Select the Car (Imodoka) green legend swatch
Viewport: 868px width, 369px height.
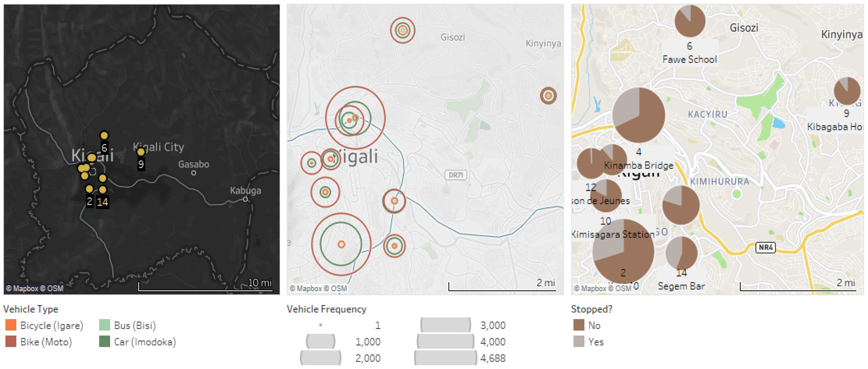pos(104,342)
